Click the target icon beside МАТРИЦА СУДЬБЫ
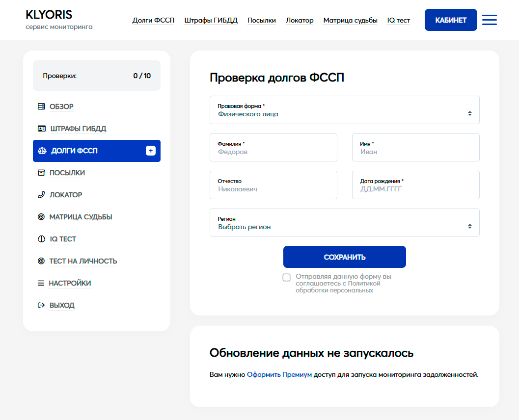 41,217
